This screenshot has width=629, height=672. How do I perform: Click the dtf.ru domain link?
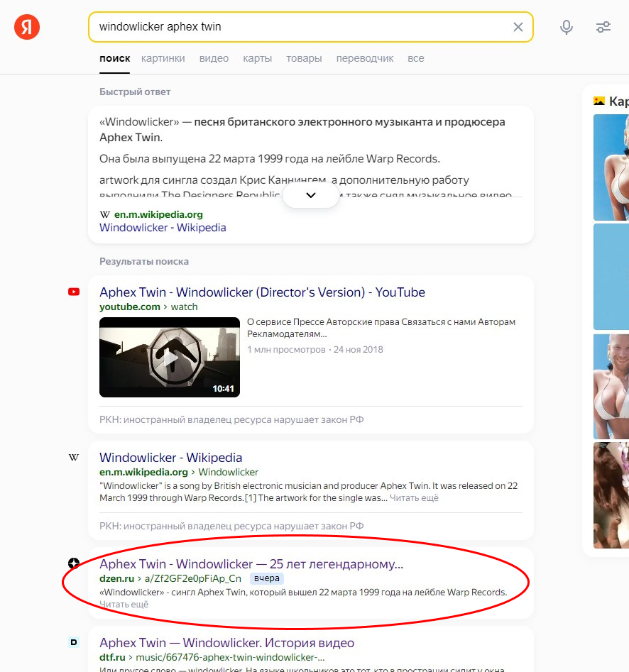pos(112,657)
